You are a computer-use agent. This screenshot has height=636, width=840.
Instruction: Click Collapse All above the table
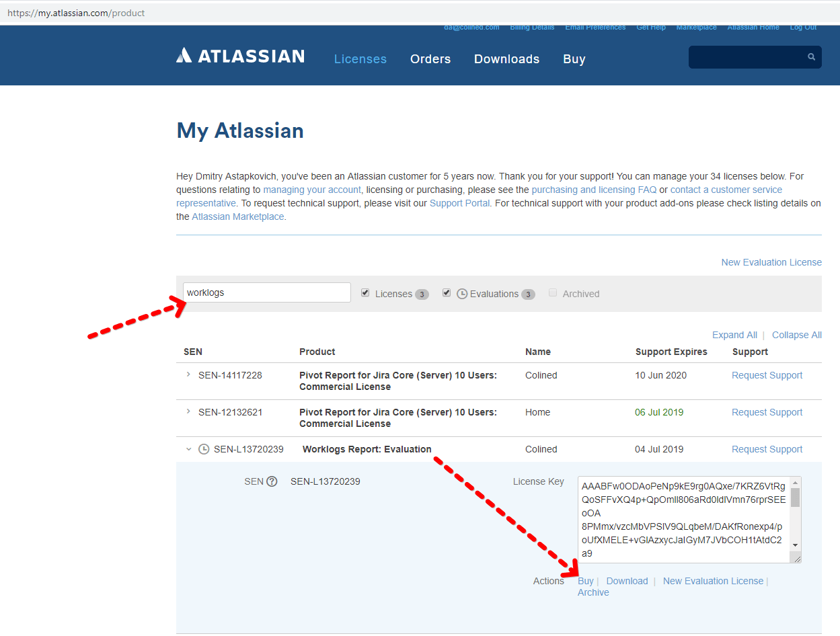(797, 335)
